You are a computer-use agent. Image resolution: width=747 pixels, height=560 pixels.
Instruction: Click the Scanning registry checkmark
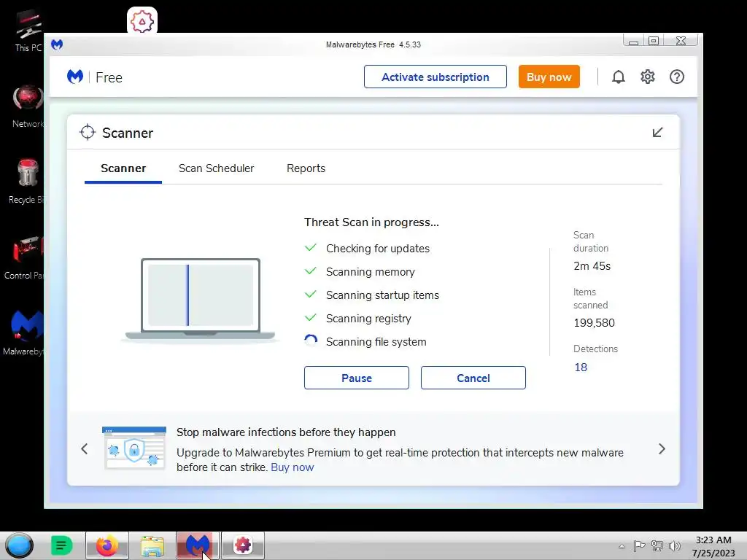coord(311,318)
